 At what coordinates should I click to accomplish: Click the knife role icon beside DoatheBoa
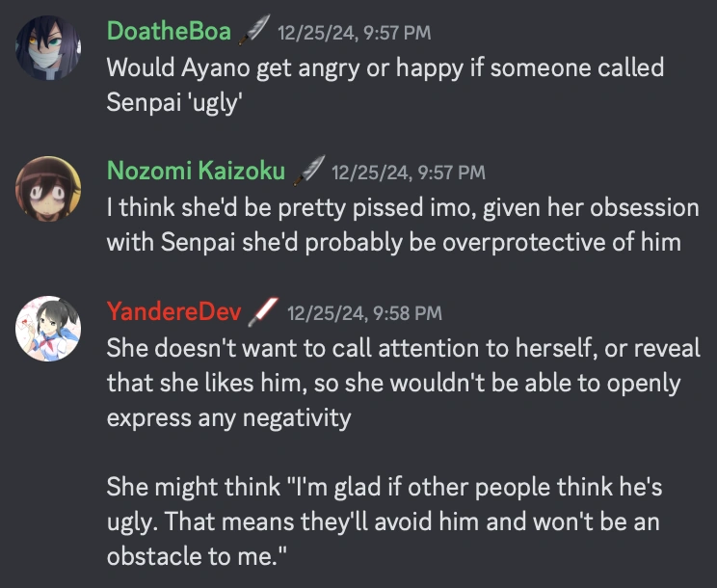[253, 32]
